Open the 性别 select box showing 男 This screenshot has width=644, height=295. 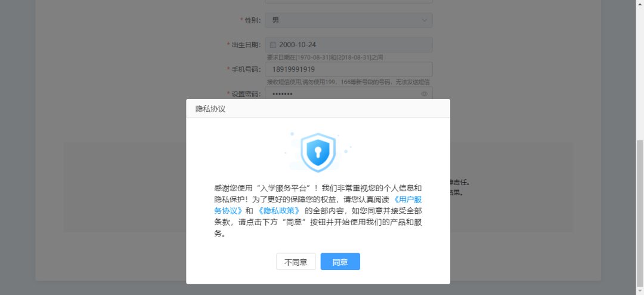coord(349,20)
